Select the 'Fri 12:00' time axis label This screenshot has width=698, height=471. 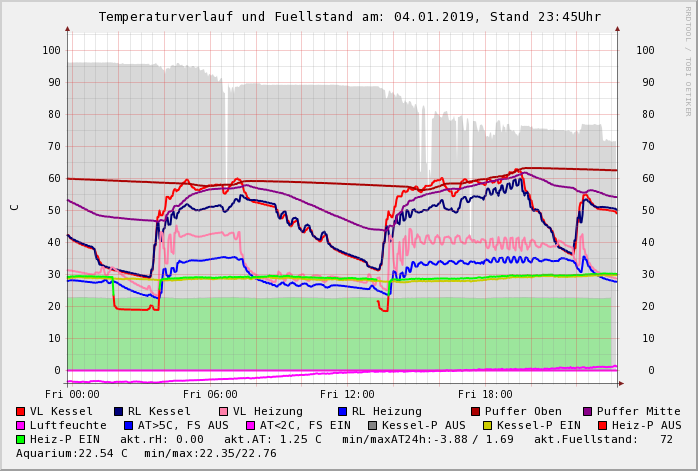[346, 394]
